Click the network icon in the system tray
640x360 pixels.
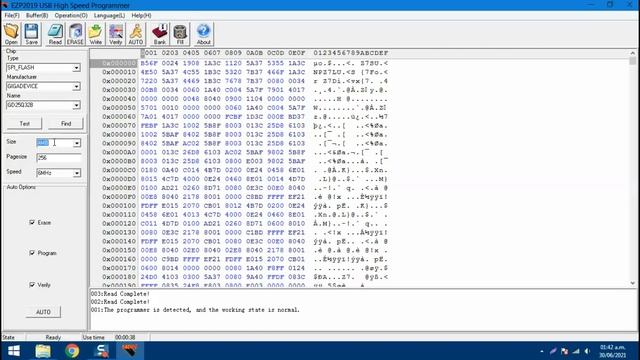pos(576,351)
